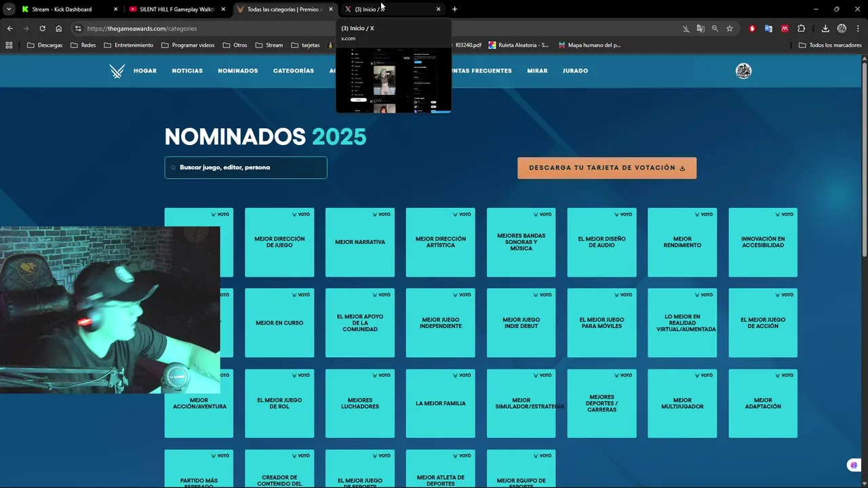868x488 pixels.
Task: Open the browser profile avatar
Action: pos(842,28)
